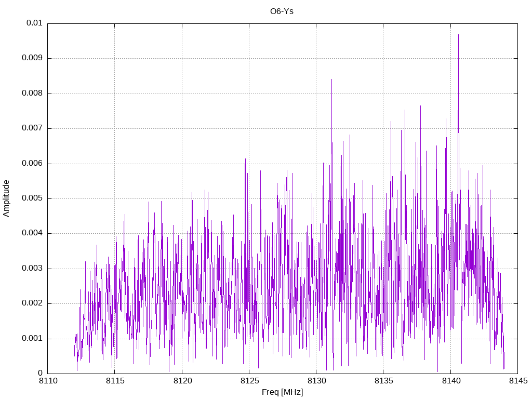Click the 8145 x-axis tick label

pos(518,381)
